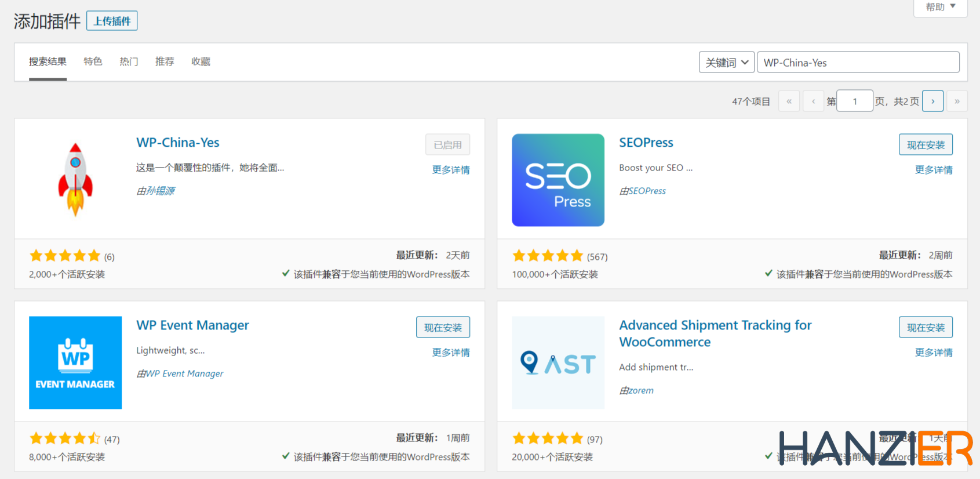Click the WP-China-Yes rocket plugin icon
This screenshot has width=980, height=479.
(x=75, y=180)
